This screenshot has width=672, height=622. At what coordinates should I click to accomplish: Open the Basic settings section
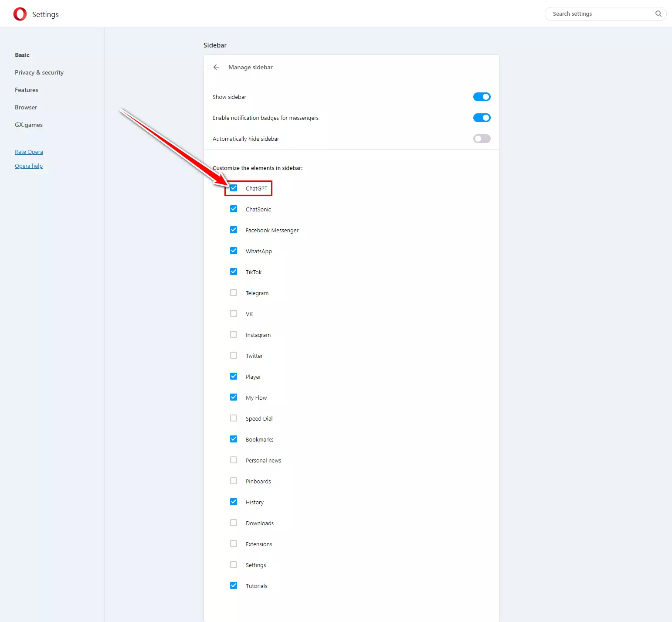(22, 55)
